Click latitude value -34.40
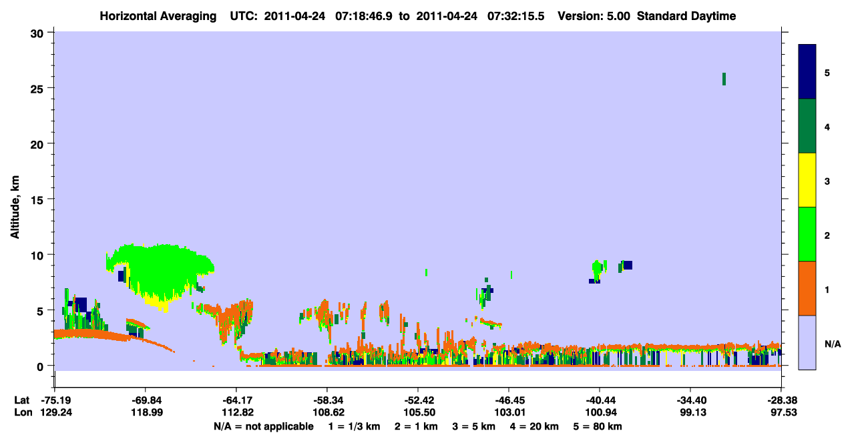The height and width of the screenshot is (445, 868). [x=690, y=400]
